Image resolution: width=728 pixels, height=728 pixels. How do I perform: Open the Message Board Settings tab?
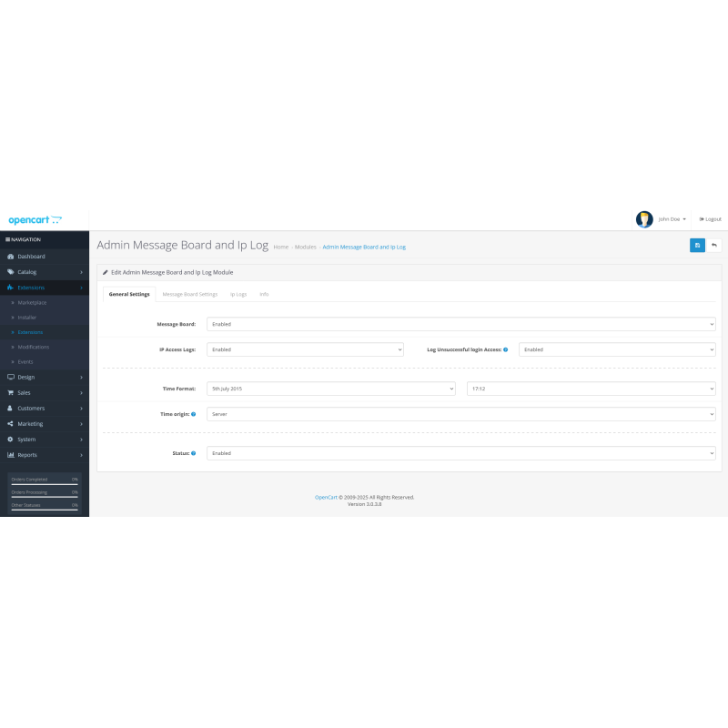pyautogui.click(x=191, y=294)
